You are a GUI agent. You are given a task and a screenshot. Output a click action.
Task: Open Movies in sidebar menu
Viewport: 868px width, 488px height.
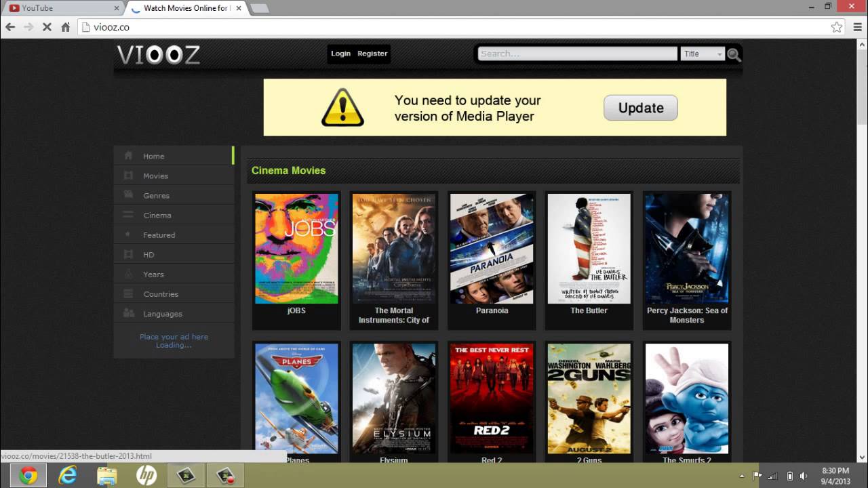click(174, 176)
